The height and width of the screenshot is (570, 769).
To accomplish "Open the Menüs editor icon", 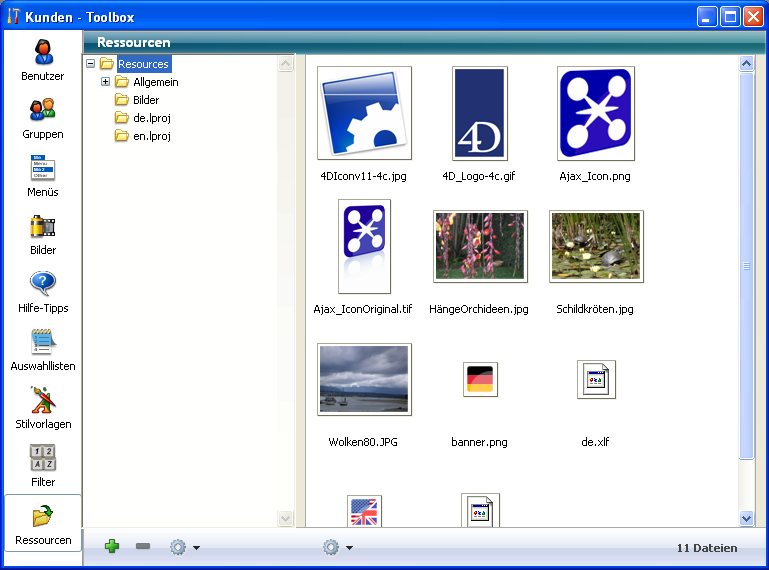I will 43,168.
